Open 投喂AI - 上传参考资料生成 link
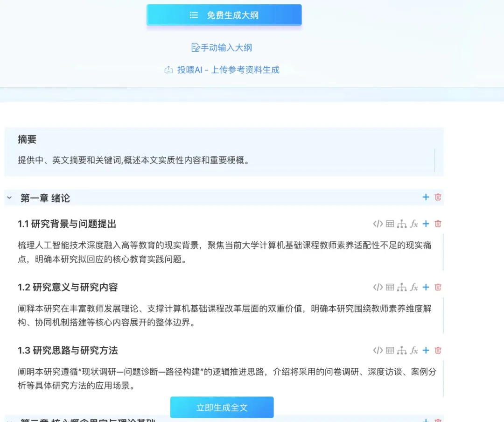504x422 pixels. click(222, 70)
